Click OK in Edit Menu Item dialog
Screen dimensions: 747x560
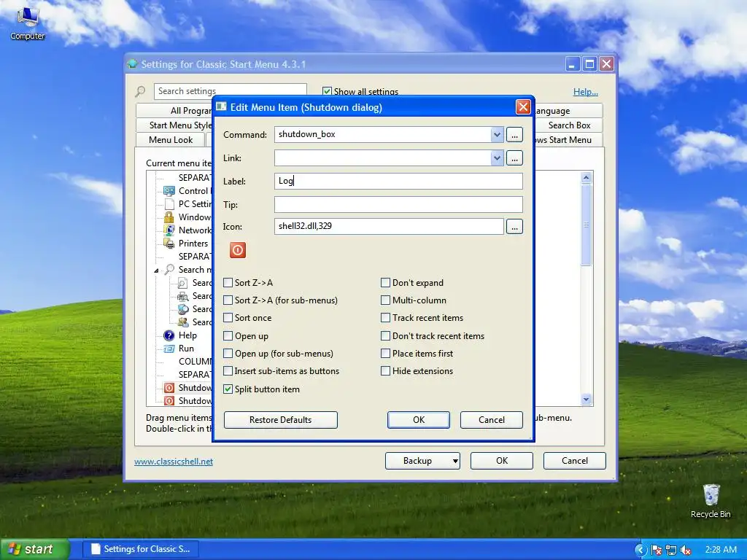click(x=418, y=420)
